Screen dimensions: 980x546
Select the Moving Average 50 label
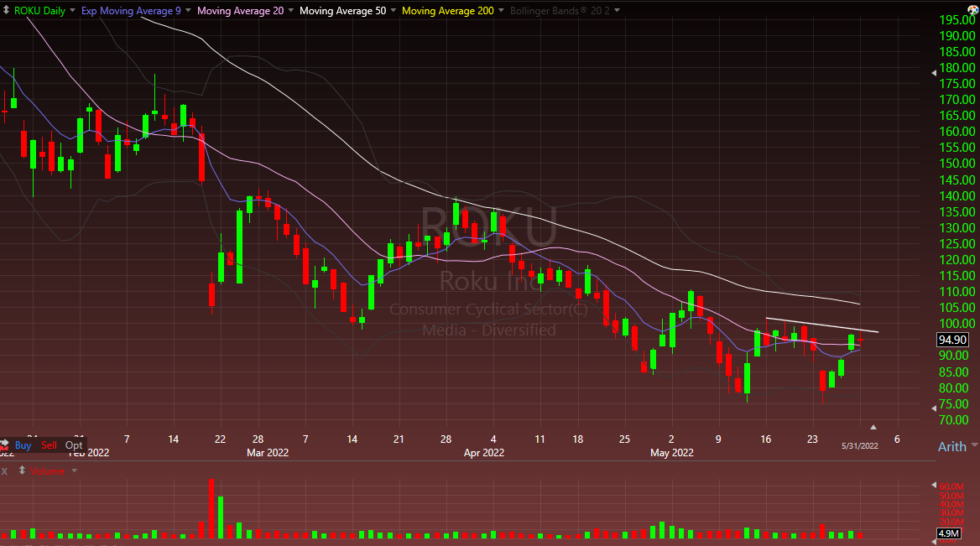tap(343, 11)
